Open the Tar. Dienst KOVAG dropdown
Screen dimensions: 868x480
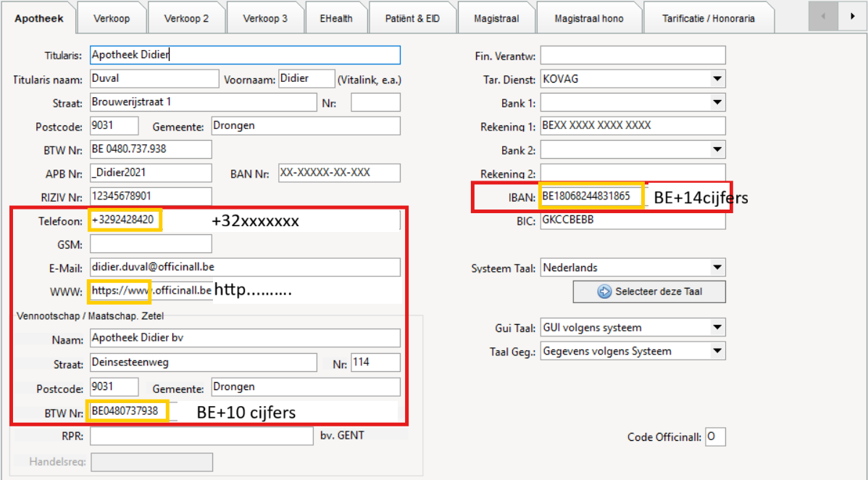(717, 79)
